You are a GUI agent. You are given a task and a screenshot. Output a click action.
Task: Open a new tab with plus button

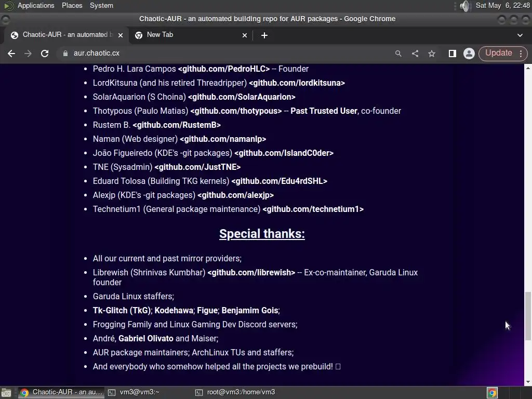(264, 35)
